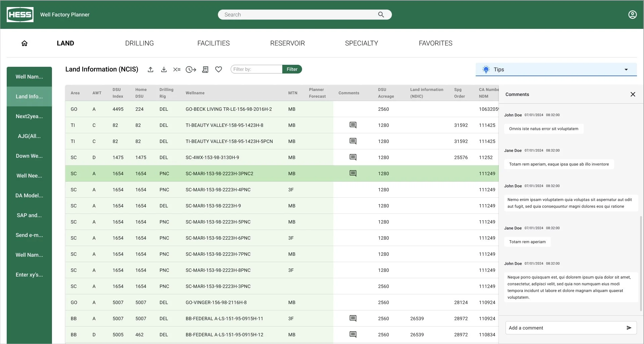
Task: Open the user account profile icon
Action: coord(632,14)
